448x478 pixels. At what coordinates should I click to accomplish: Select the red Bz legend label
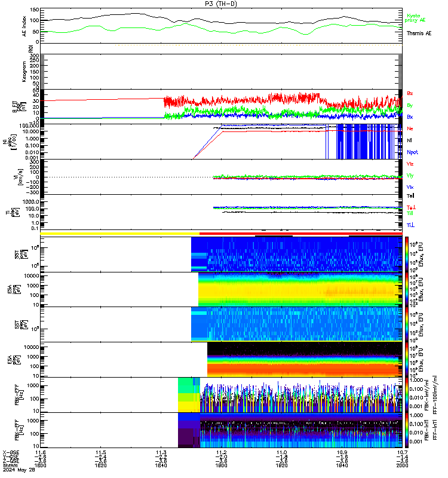pyautogui.click(x=410, y=94)
